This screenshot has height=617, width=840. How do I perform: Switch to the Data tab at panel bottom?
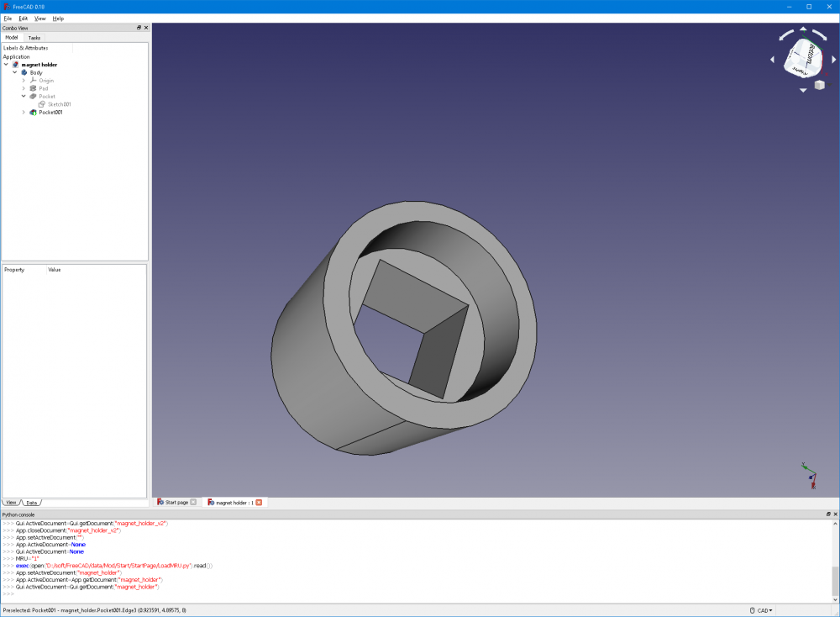30,502
